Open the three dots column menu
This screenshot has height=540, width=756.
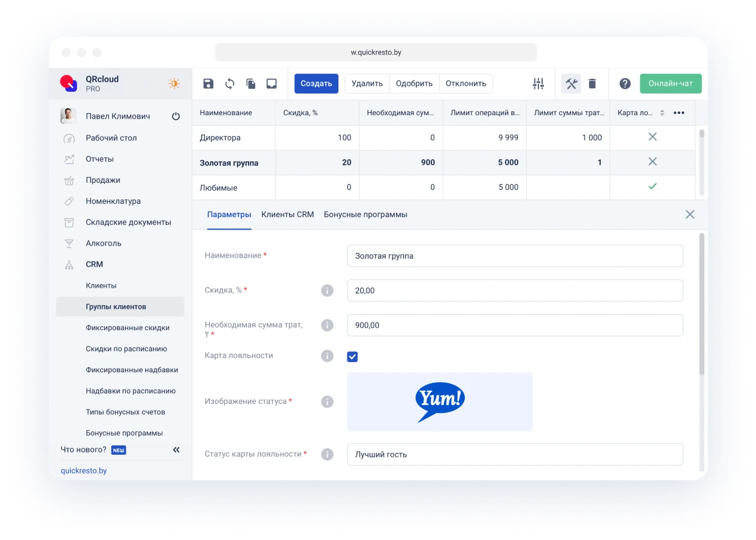[679, 113]
